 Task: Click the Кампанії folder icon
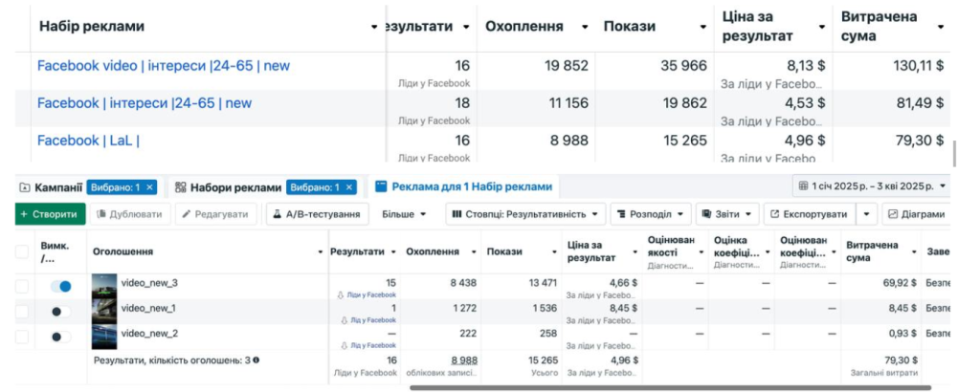click(25, 187)
